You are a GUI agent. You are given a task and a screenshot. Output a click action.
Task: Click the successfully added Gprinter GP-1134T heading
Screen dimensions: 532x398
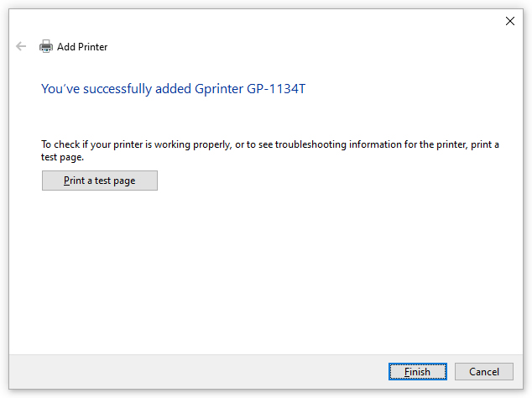click(174, 89)
